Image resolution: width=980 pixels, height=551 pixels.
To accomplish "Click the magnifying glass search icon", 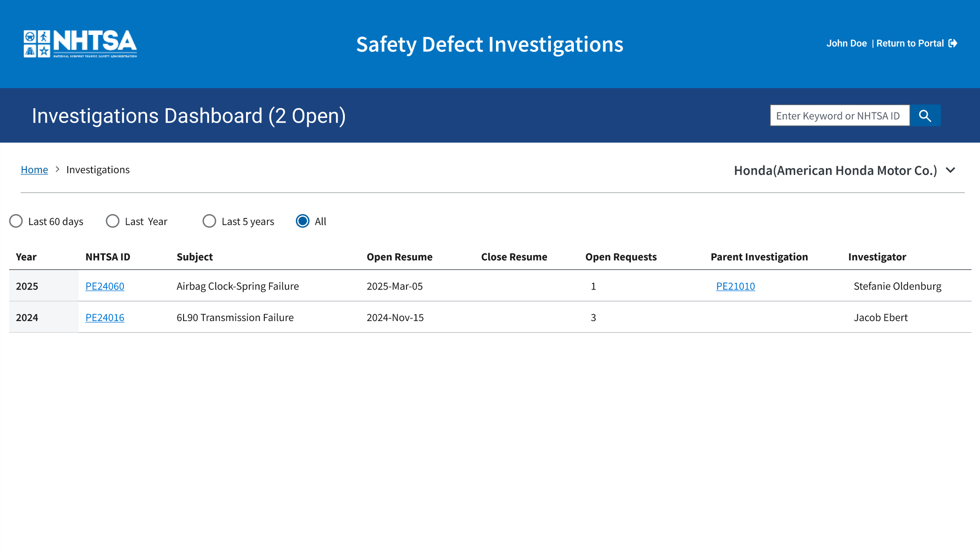I will [925, 116].
